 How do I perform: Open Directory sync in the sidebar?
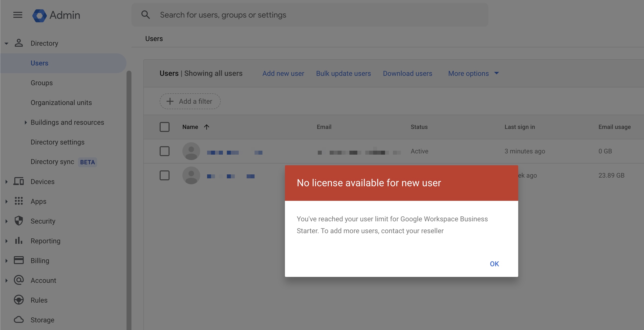tap(52, 162)
